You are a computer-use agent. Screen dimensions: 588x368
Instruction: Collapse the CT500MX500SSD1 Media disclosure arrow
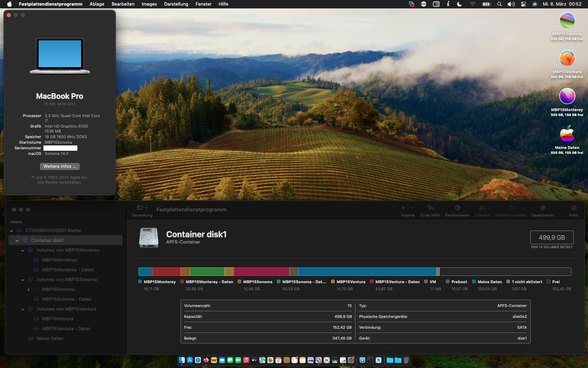pos(12,231)
